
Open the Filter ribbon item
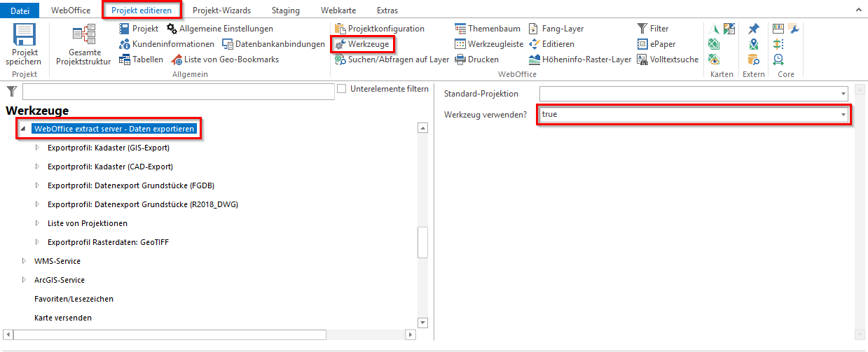653,29
